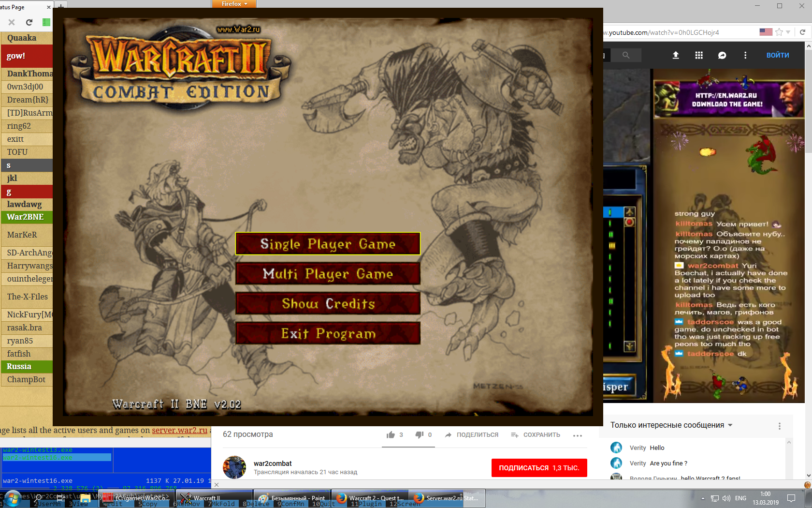Start a Single Player Game
This screenshot has height=508, width=812.
coord(328,244)
